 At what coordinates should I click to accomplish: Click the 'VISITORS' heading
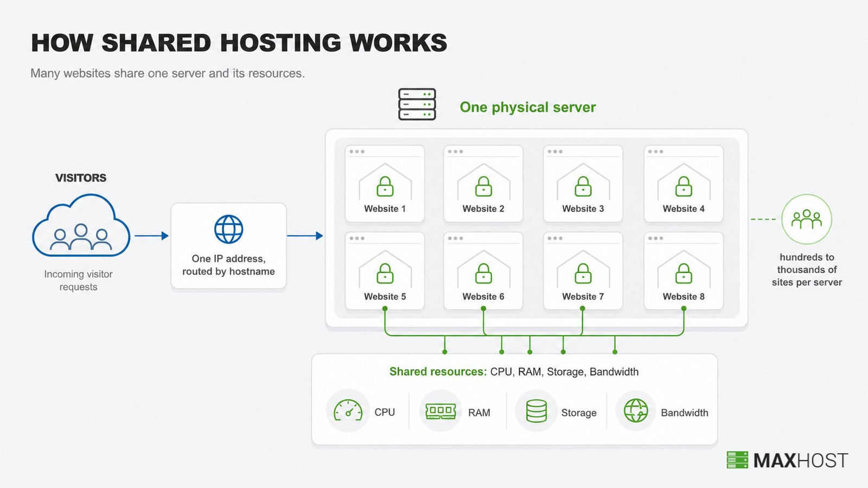click(81, 178)
